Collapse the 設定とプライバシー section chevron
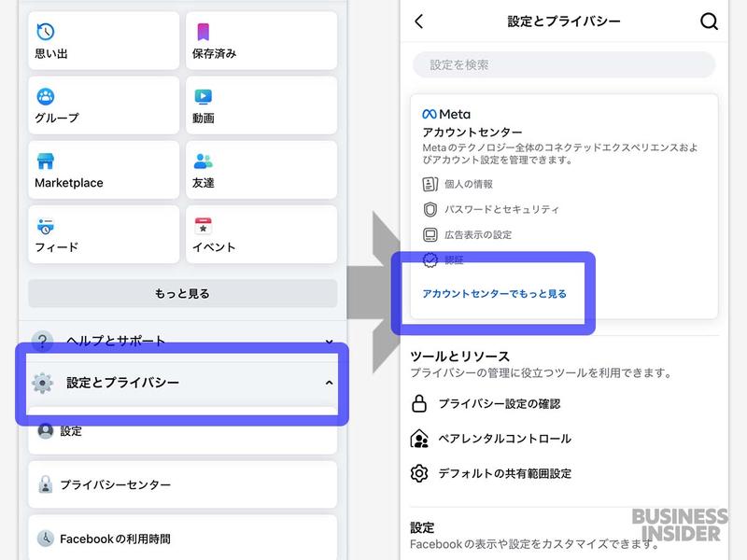 tap(329, 383)
